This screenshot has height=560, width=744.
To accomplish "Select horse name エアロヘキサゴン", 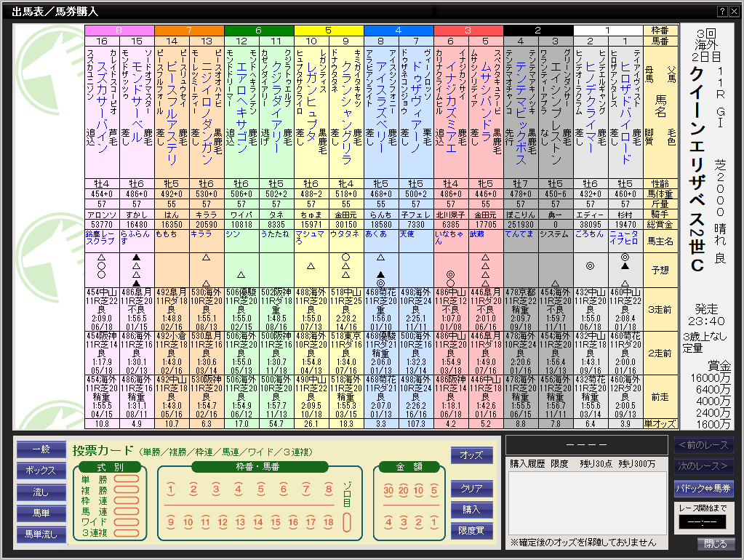I will [241, 107].
